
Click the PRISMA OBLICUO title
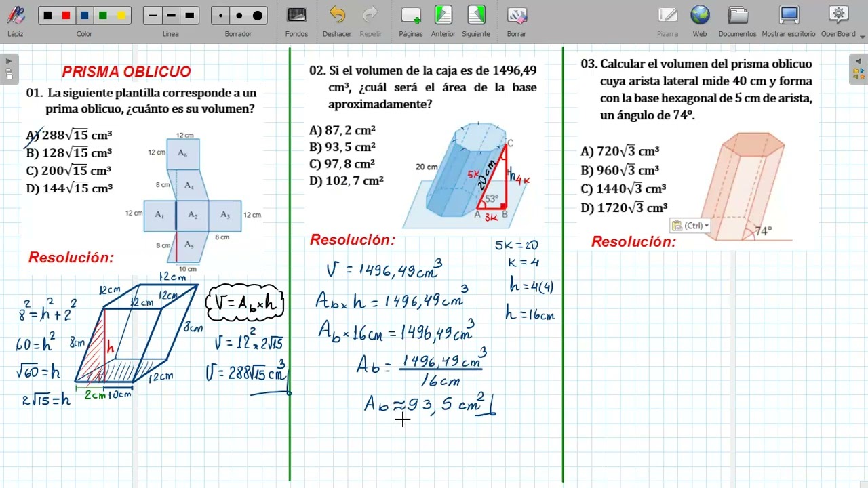point(127,72)
